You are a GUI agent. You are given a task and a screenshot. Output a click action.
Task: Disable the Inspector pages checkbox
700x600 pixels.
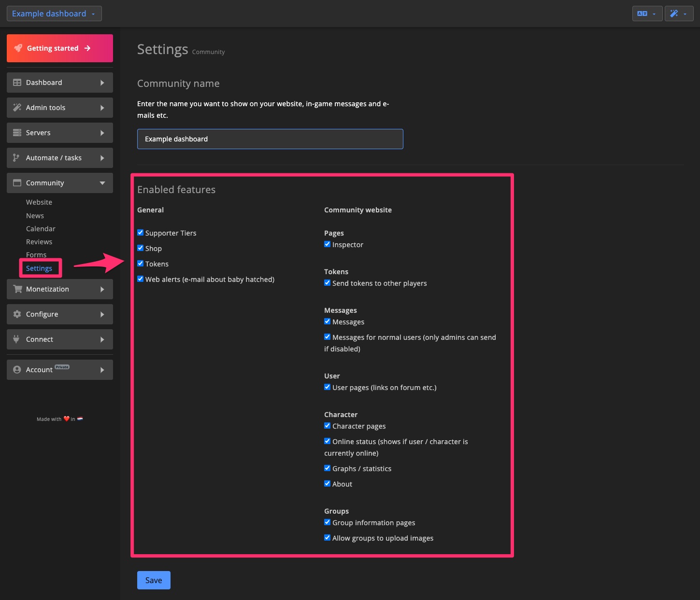point(327,244)
